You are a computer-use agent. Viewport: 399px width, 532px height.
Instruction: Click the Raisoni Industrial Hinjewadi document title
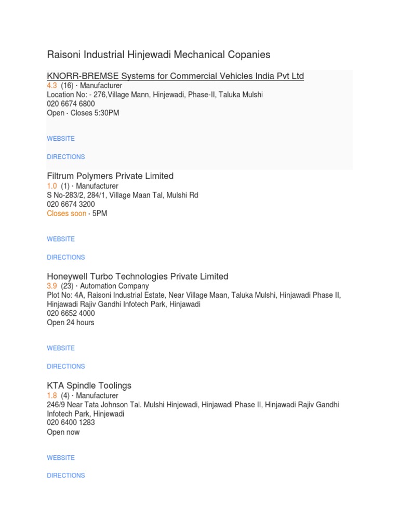pyautogui.click(x=158, y=55)
